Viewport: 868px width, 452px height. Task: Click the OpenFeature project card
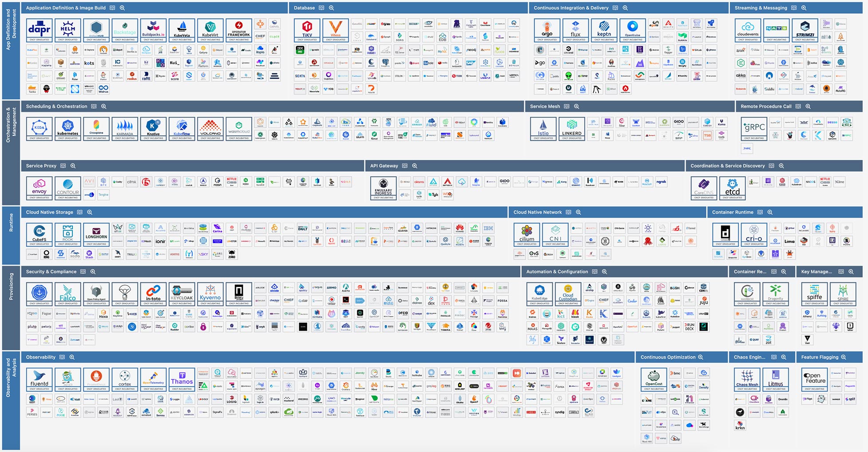pyautogui.click(x=815, y=380)
